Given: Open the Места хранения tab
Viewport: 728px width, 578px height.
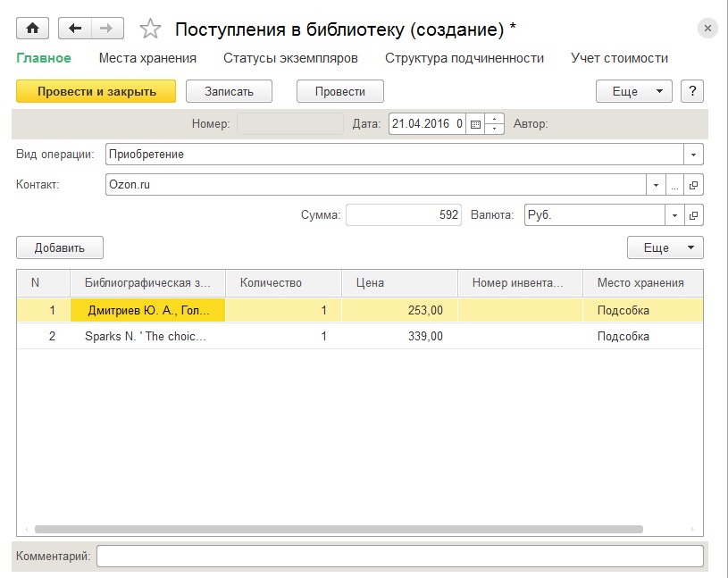Looking at the screenshot, I should pos(147,58).
